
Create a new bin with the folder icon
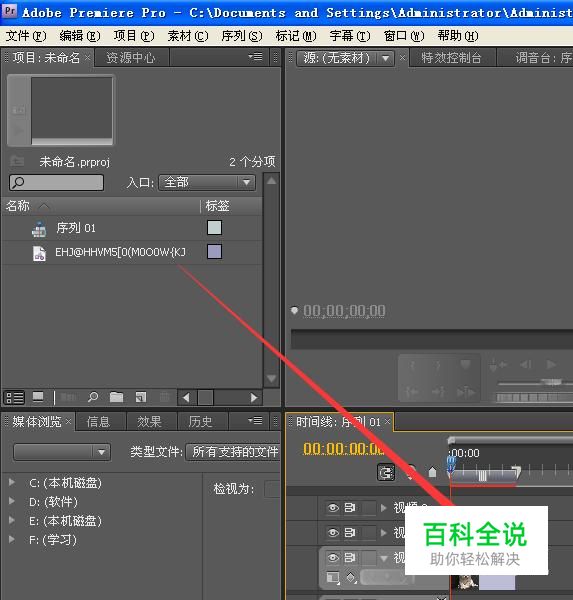pyautogui.click(x=116, y=398)
